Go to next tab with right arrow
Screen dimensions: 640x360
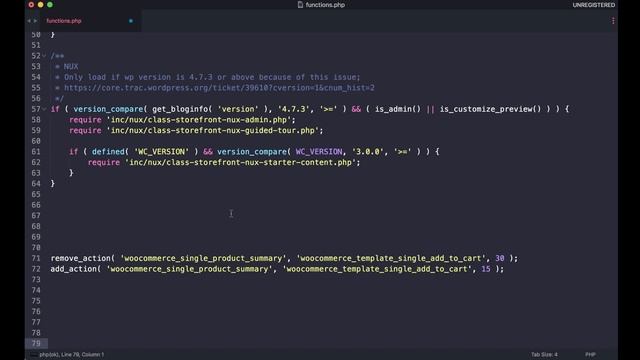click(36, 21)
